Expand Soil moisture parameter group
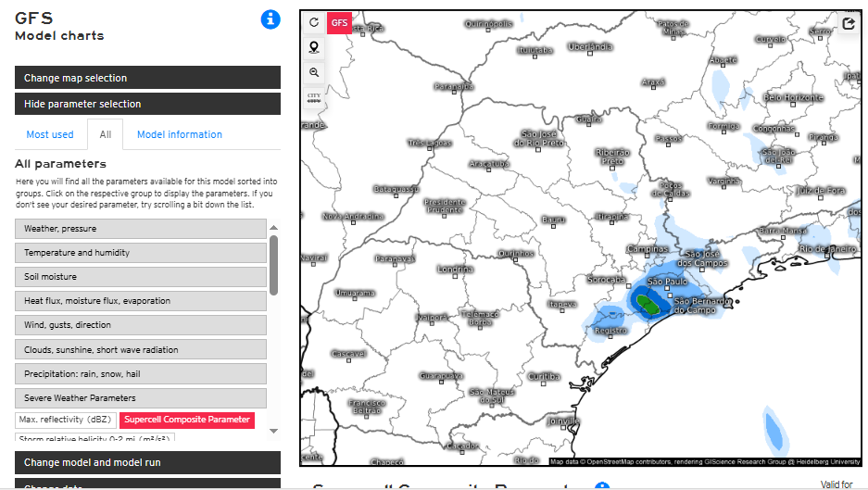This screenshot has height=490, width=868. pyautogui.click(x=141, y=277)
